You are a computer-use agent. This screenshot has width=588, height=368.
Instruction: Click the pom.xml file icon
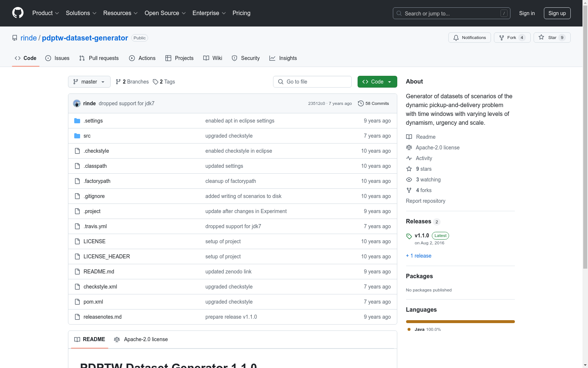click(77, 302)
